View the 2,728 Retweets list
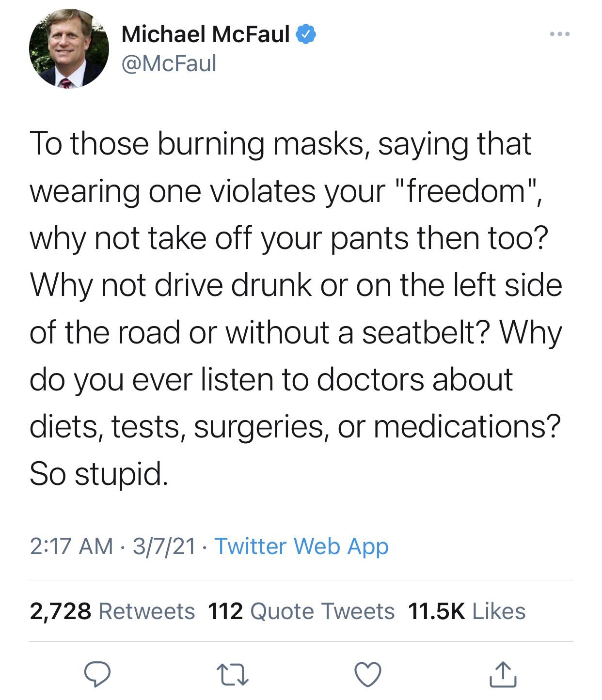Viewport: 602px width, 700px height. tap(112, 611)
